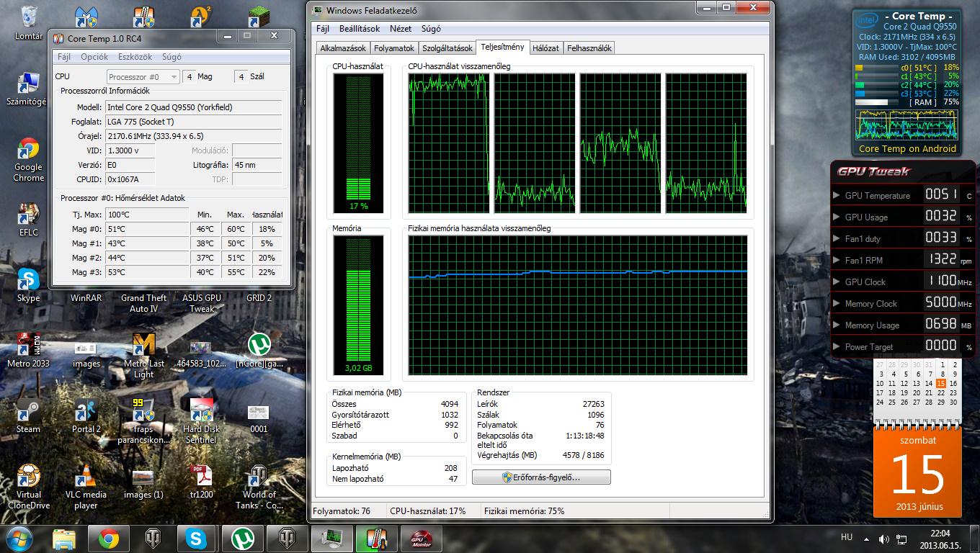Screen dimensions: 980x553
Task: Open the Számítógép desktop shortcut
Action: click(x=27, y=89)
